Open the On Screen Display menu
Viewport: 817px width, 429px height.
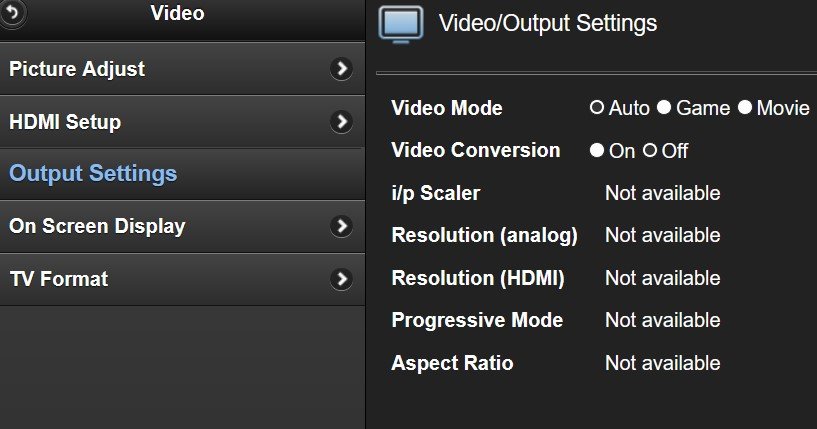pos(97,226)
